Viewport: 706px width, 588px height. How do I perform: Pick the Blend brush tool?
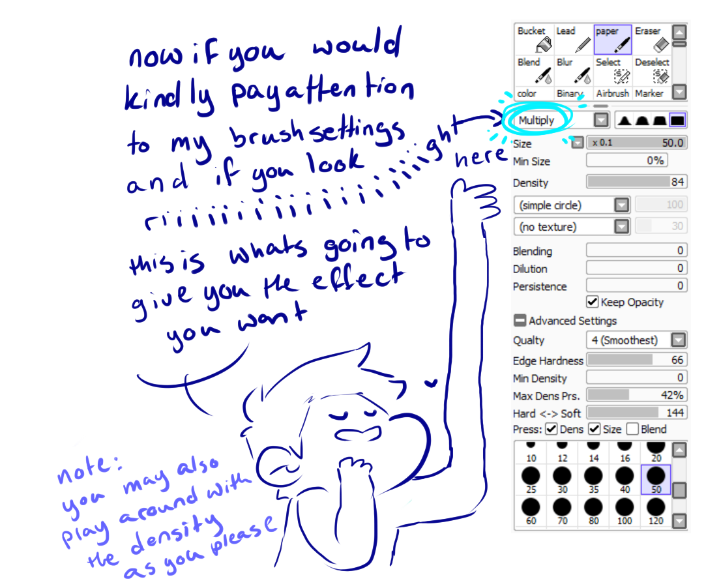533,71
